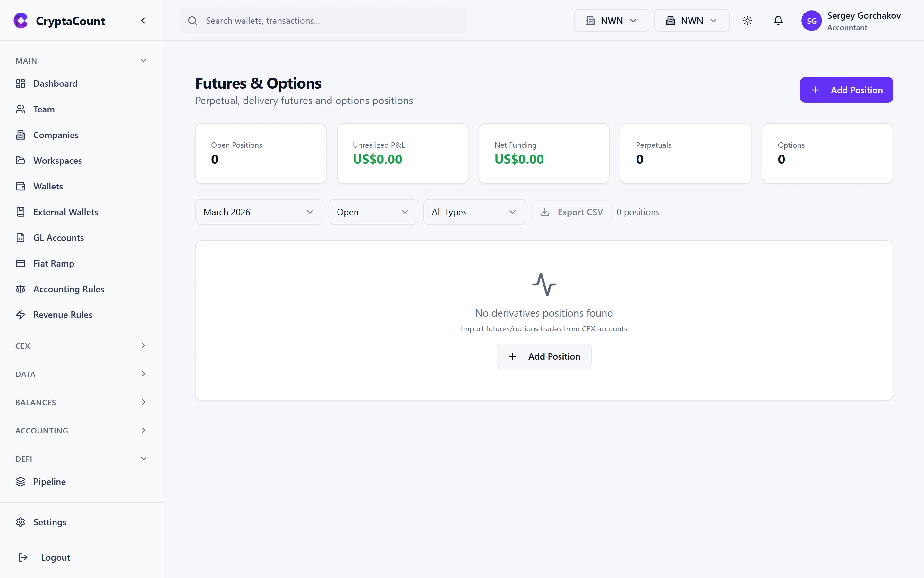Click the '0 positions' count text
Screen dimensions: 924x578
[638, 212]
